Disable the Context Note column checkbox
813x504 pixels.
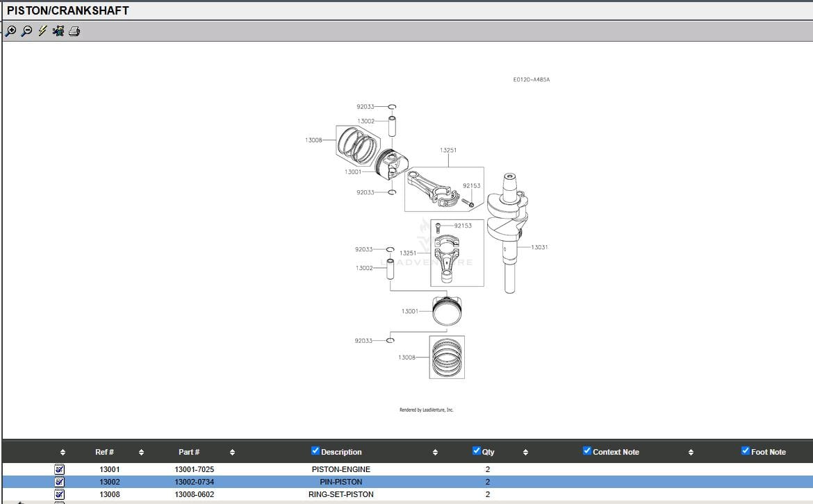click(587, 451)
